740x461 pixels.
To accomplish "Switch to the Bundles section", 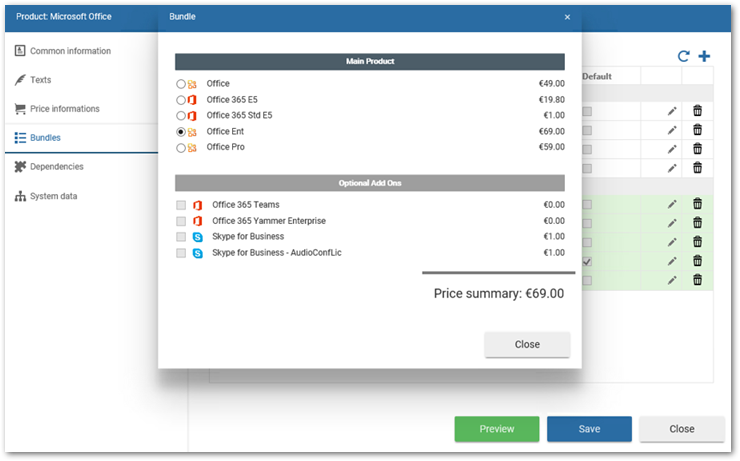I will point(38,138).
